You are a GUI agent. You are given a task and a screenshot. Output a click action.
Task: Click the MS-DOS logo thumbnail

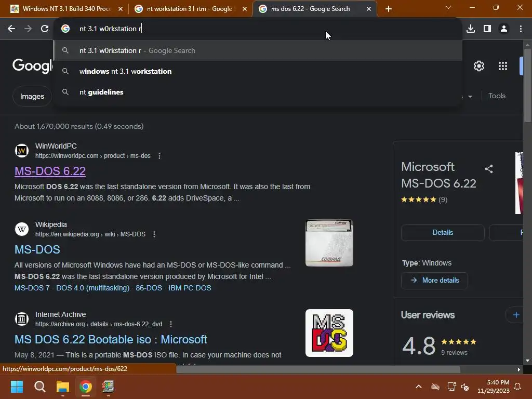tap(329, 333)
